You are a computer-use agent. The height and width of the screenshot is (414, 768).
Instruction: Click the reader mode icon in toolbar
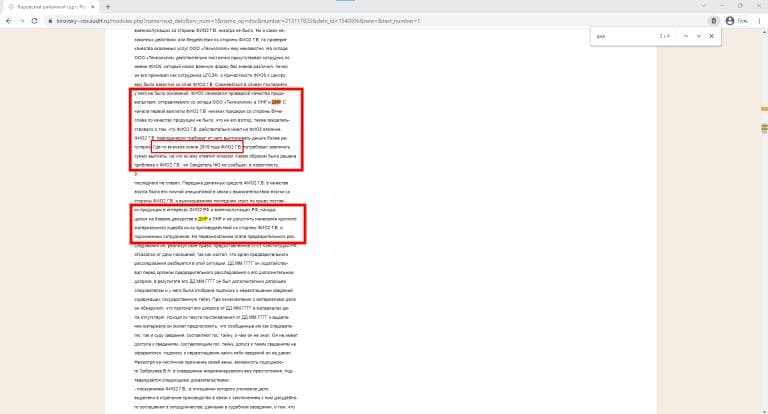click(x=712, y=19)
